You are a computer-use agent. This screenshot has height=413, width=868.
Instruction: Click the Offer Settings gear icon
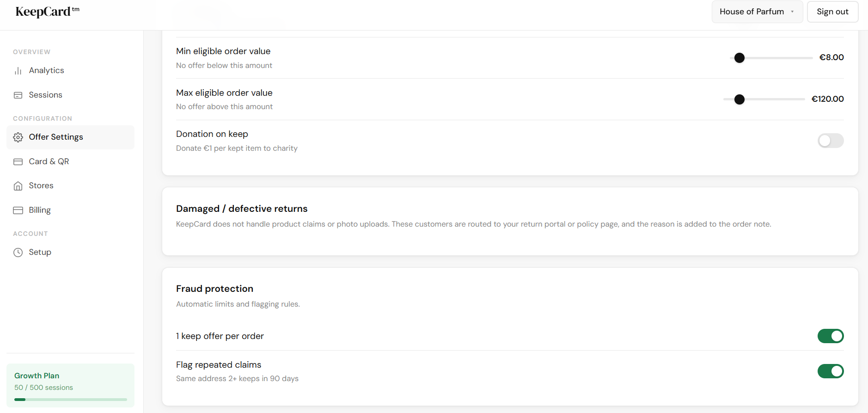point(18,137)
